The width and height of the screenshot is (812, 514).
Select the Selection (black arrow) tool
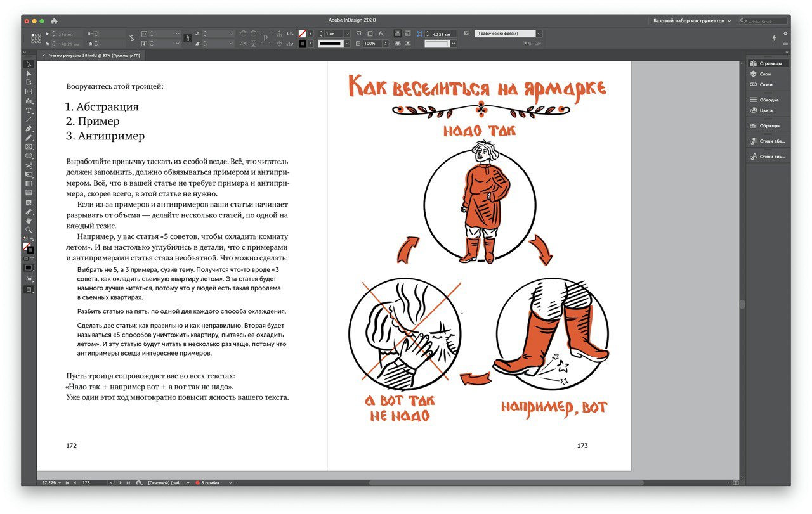point(29,64)
